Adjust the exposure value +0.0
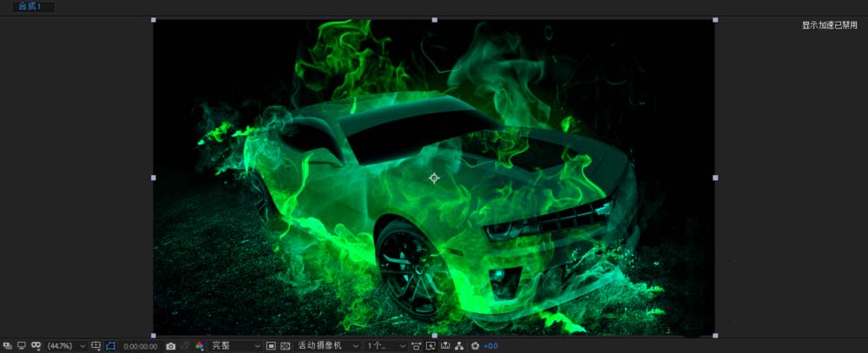868x353 pixels. [x=491, y=345]
